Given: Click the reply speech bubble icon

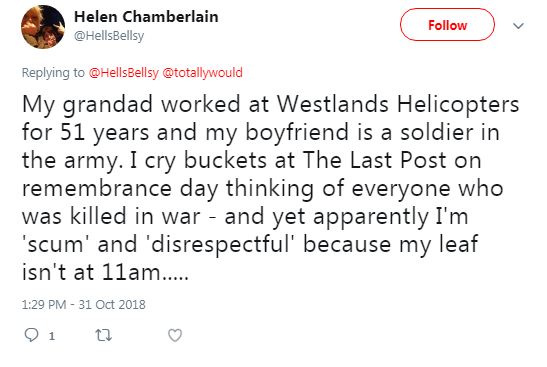Looking at the screenshot, I should click(x=31, y=335).
